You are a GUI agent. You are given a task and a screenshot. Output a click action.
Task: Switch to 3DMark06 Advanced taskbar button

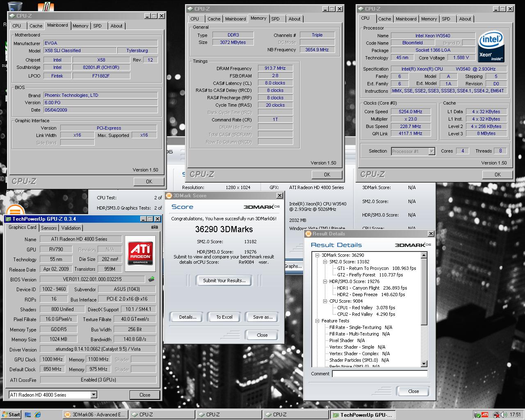95,415
